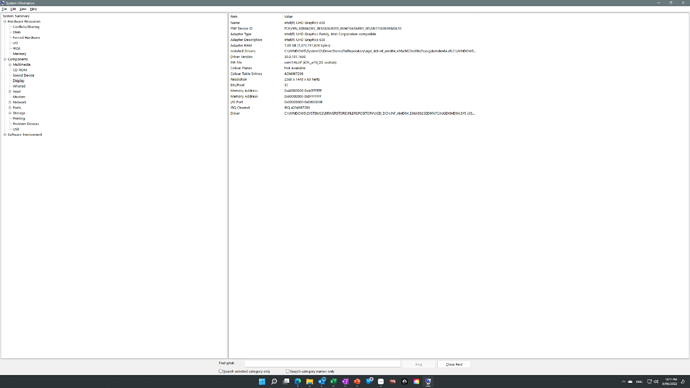Viewport: 690px width, 388px height.
Task: Open the Windows Start menu
Action: point(262,381)
